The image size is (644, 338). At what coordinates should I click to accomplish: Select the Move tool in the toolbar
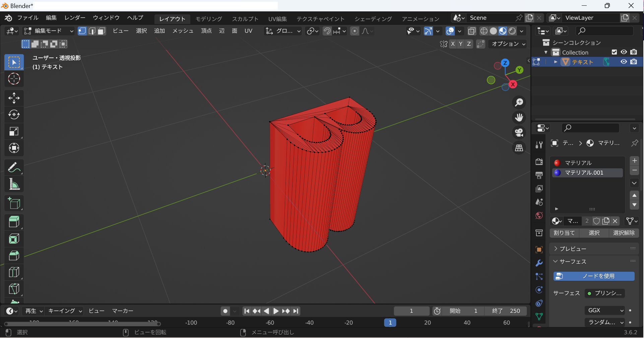pyautogui.click(x=14, y=98)
